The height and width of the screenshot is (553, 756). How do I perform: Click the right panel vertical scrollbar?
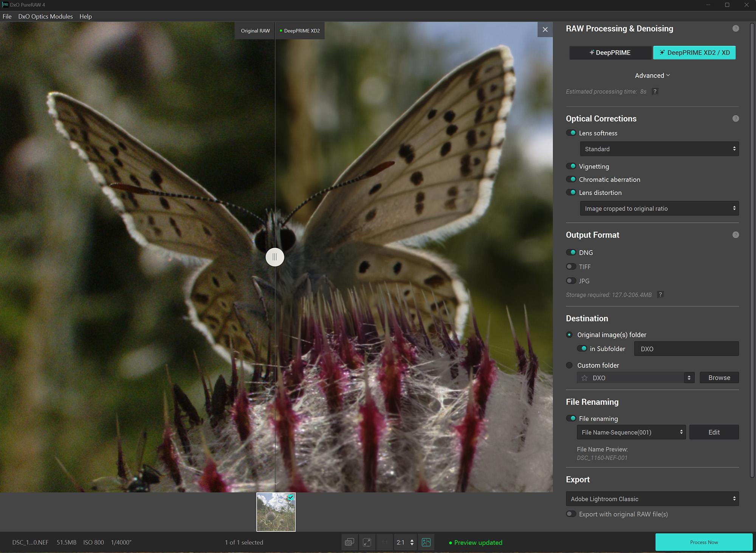[x=752, y=249]
